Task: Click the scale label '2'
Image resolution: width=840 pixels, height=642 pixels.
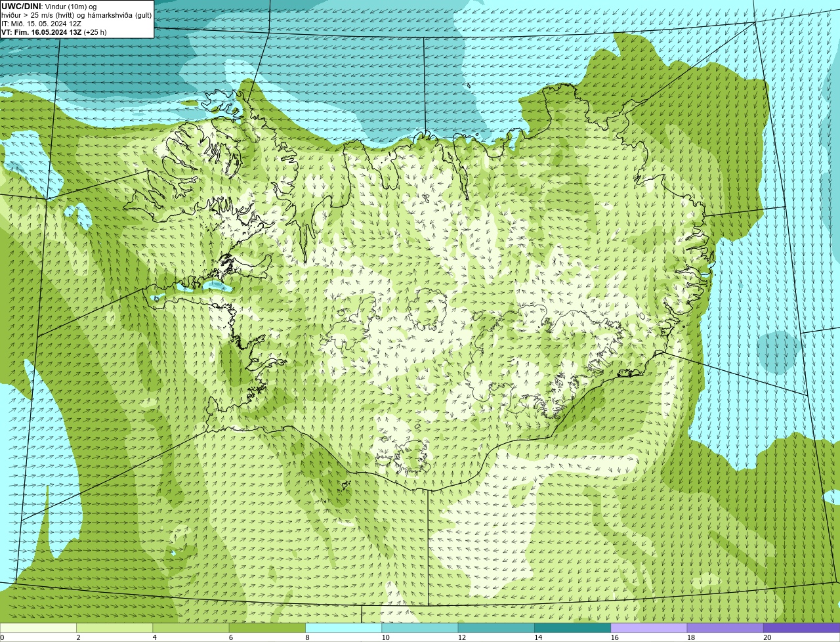Action: [x=78, y=637]
